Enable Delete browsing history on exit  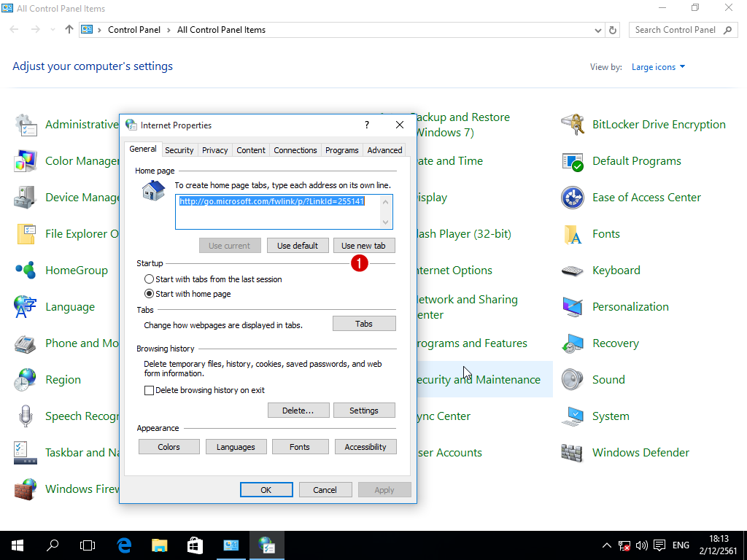point(149,391)
